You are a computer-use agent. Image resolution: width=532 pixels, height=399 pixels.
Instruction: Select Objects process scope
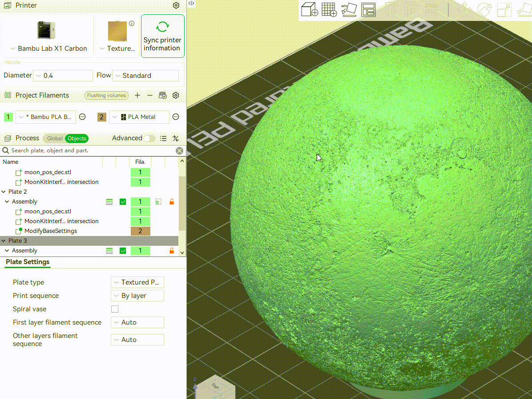77,138
